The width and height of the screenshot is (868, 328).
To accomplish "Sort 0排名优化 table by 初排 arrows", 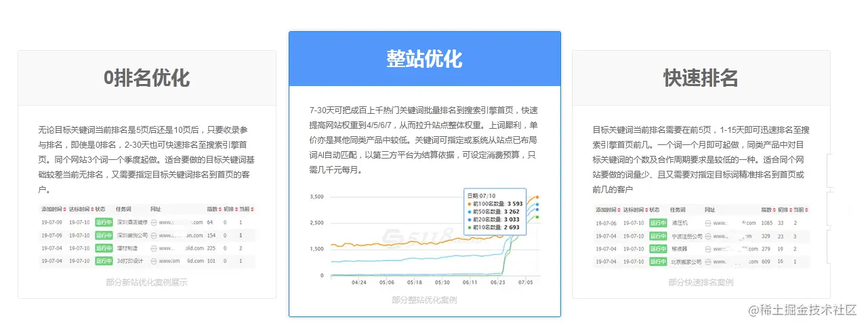I will [x=236, y=209].
